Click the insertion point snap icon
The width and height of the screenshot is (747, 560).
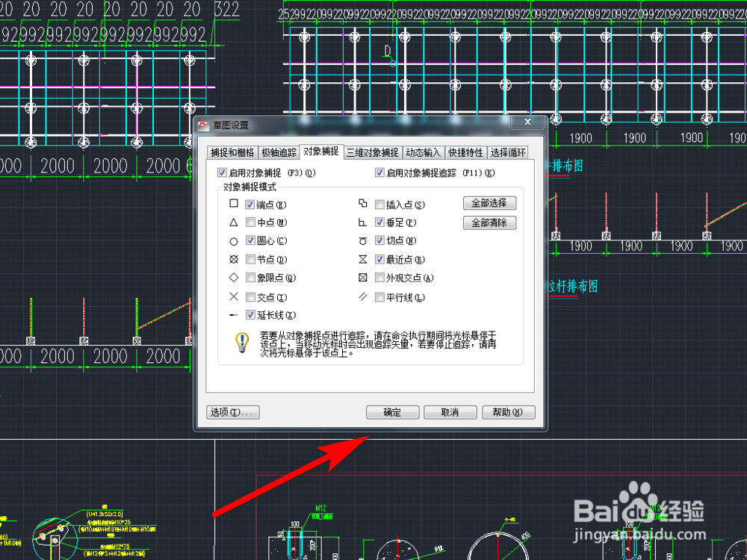pyautogui.click(x=362, y=204)
